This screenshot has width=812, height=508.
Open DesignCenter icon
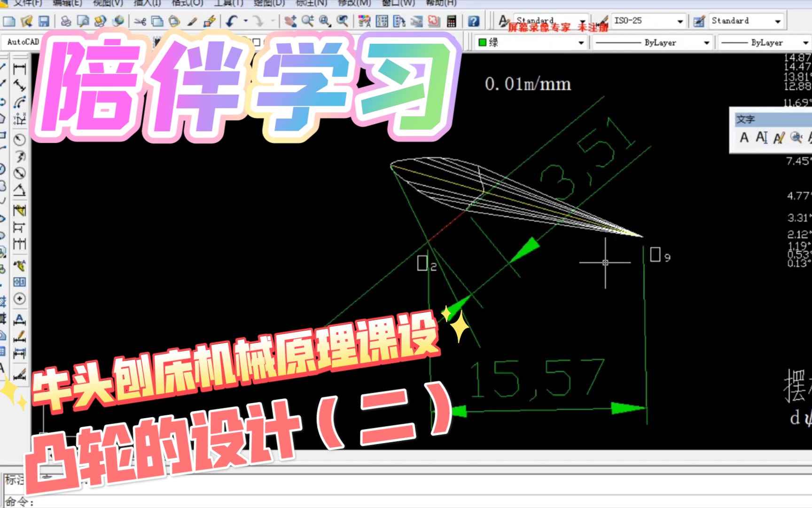point(382,21)
